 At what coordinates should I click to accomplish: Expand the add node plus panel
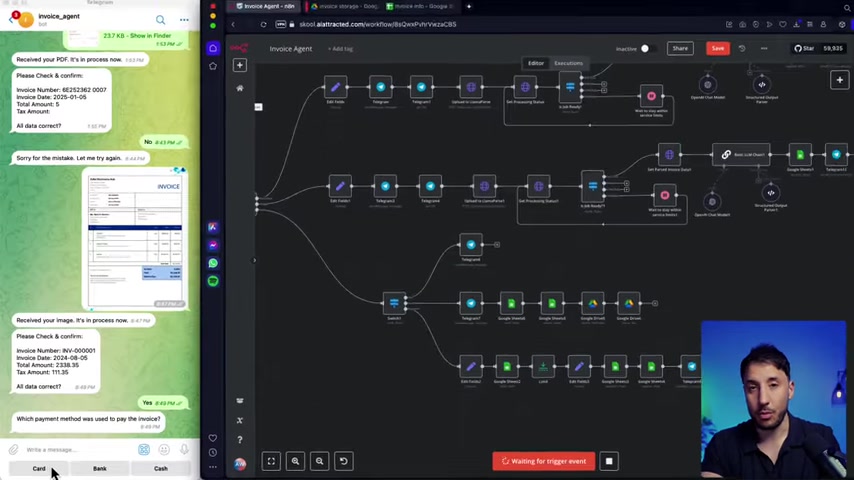tap(839, 80)
